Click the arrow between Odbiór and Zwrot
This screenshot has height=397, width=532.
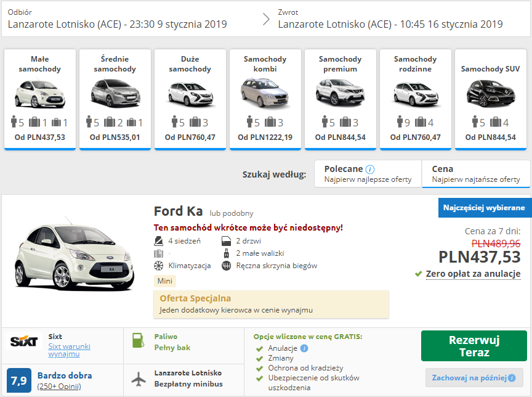[267, 19]
